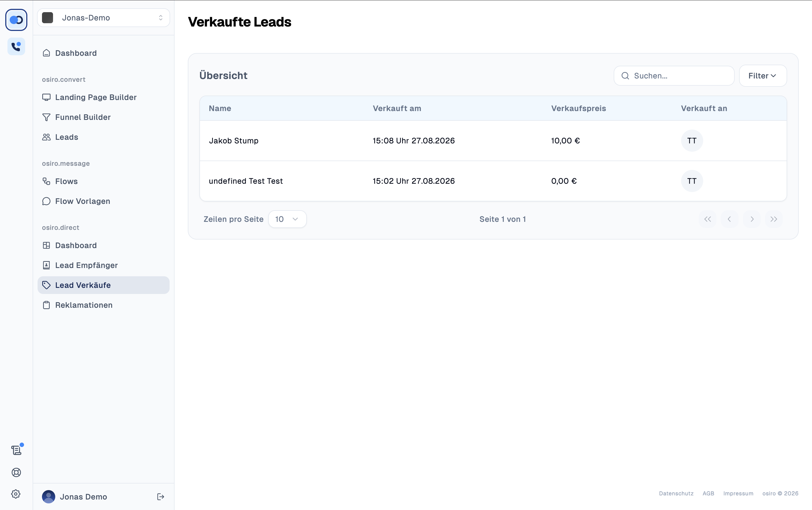Image resolution: width=812 pixels, height=510 pixels.
Task: Go to next page arrow in pagination
Action: click(x=752, y=219)
